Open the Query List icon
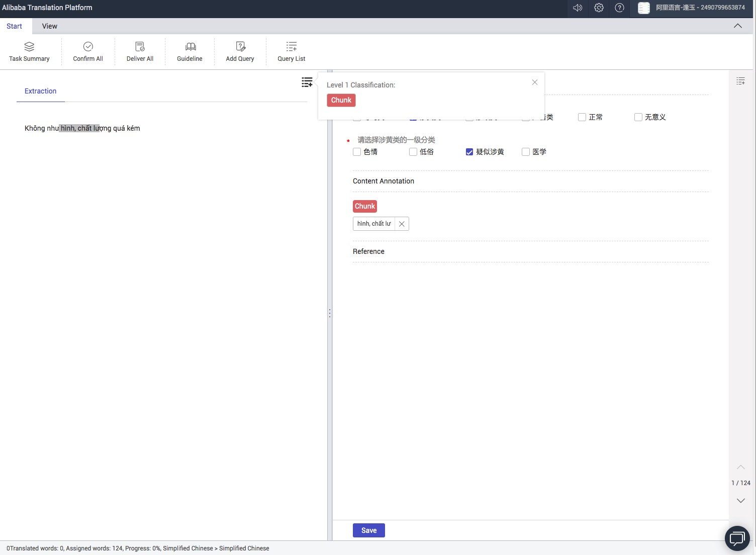Viewport: 756px width, 555px height. (292, 47)
